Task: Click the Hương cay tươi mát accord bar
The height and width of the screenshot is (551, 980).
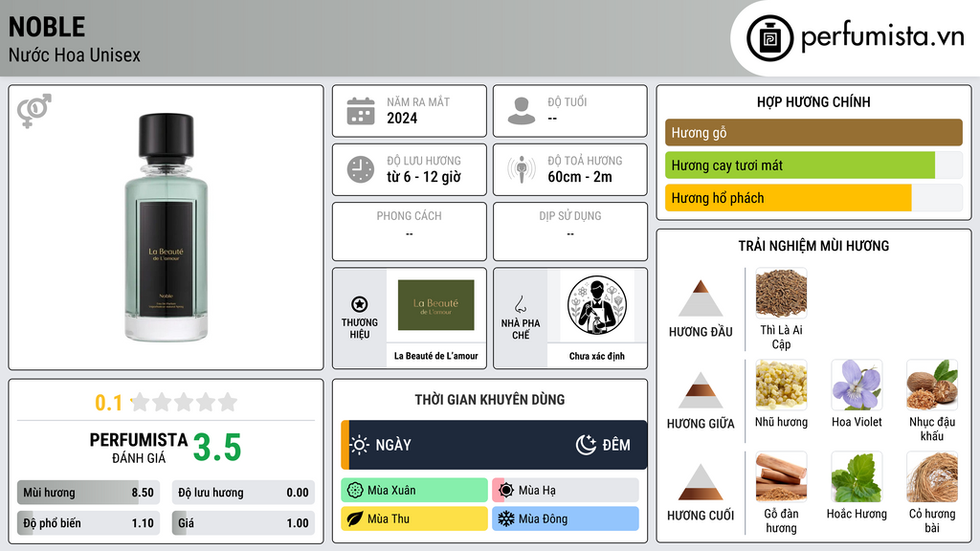Action: tap(813, 165)
